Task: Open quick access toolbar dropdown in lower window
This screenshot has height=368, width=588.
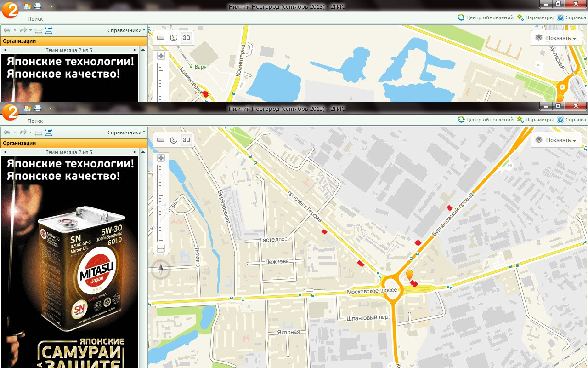Action: point(51,108)
